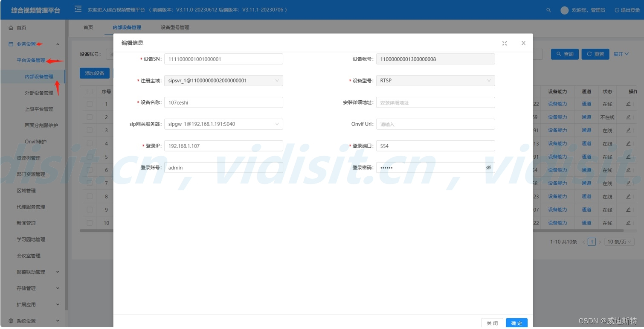
Task: Click the 查询 search button
Action: [565, 54]
